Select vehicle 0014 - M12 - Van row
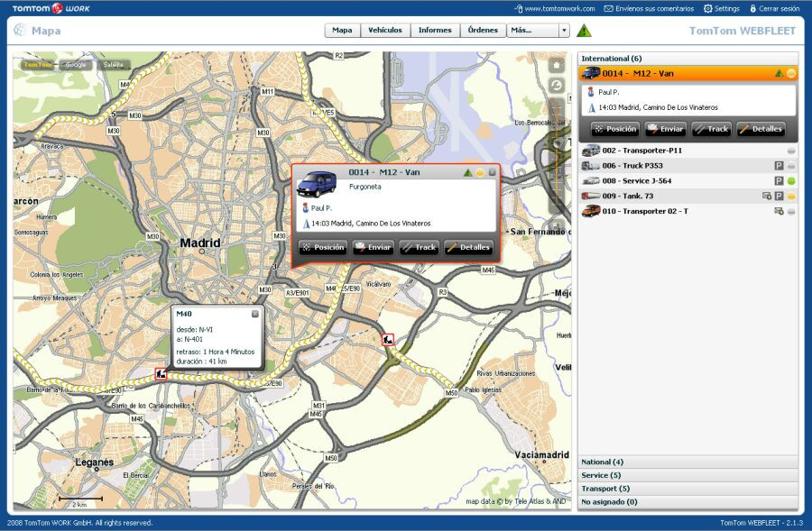This screenshot has height=531, width=812. [x=687, y=74]
